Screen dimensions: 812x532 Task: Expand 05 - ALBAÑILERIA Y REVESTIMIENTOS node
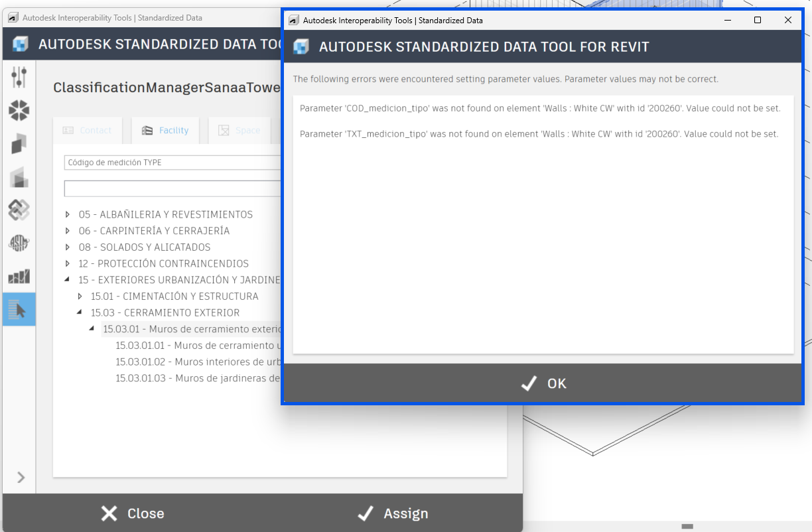click(x=67, y=215)
